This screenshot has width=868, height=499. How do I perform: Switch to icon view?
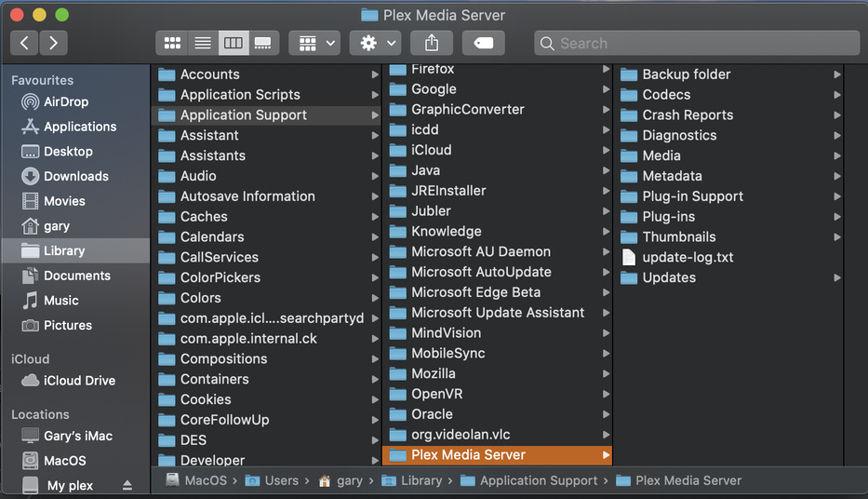[x=172, y=43]
